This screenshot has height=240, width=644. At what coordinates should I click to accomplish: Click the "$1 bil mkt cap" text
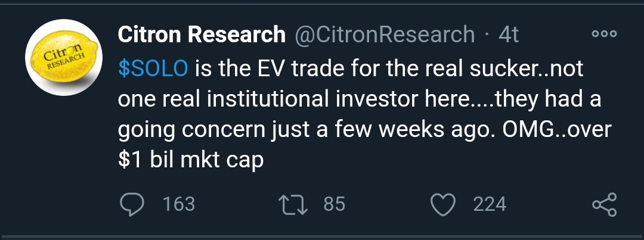coord(191,160)
